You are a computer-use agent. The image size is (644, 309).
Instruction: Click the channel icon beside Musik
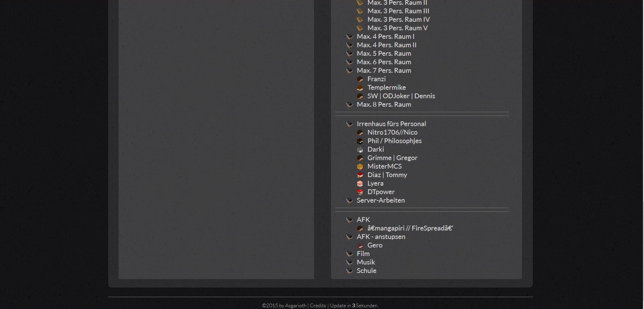[x=349, y=262]
